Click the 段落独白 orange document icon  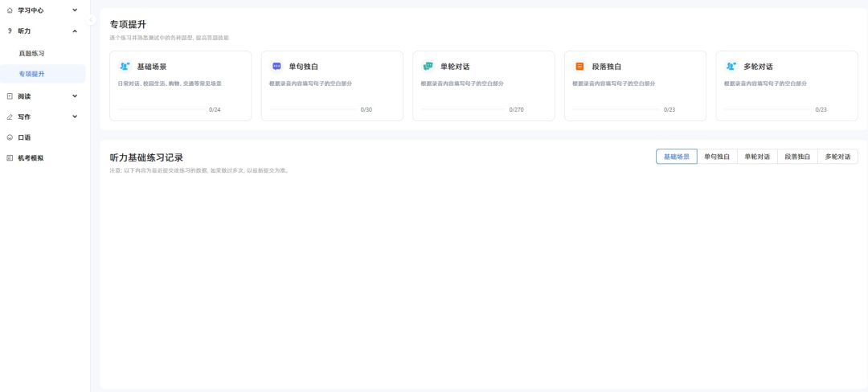[x=579, y=67]
